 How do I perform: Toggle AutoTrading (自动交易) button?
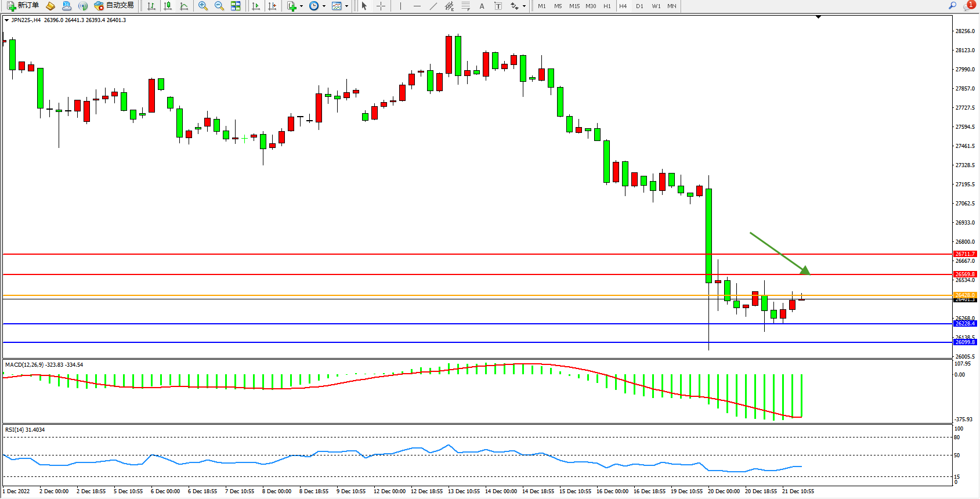114,6
